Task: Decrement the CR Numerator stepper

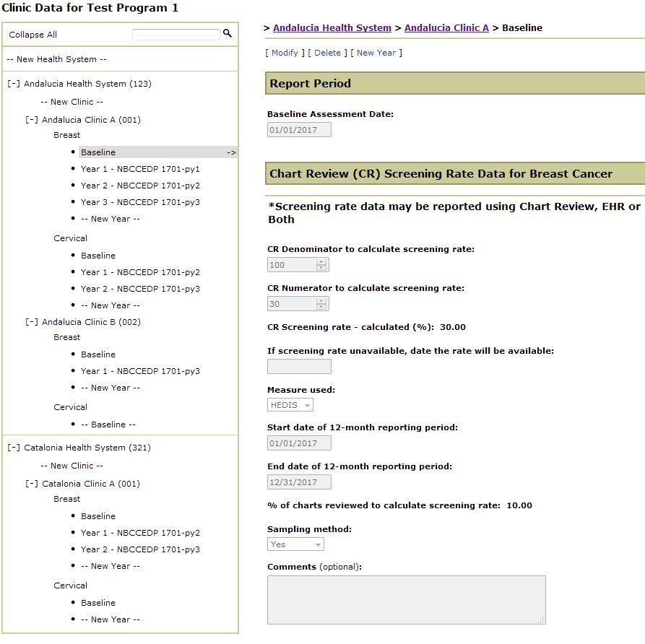Action: click(321, 307)
